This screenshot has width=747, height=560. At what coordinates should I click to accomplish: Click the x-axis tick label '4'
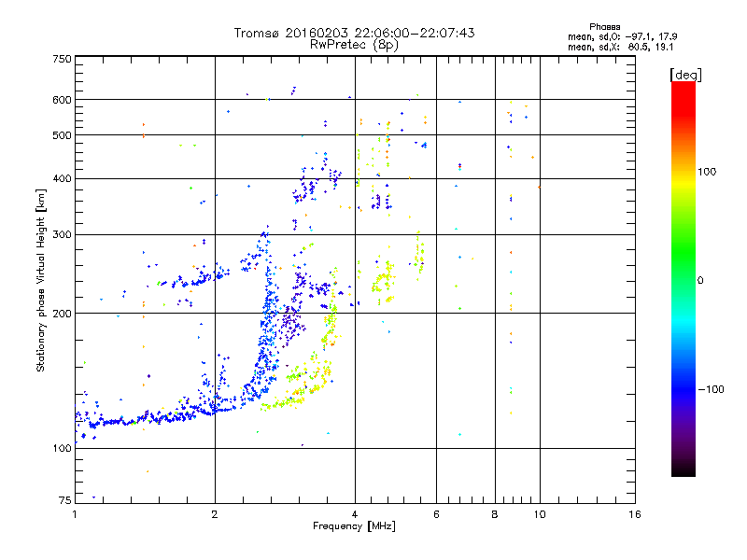pos(355,514)
